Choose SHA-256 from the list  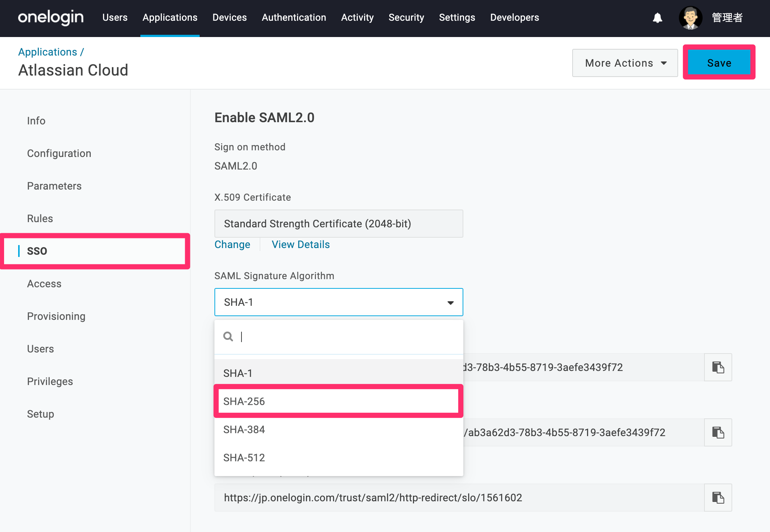[x=339, y=401]
